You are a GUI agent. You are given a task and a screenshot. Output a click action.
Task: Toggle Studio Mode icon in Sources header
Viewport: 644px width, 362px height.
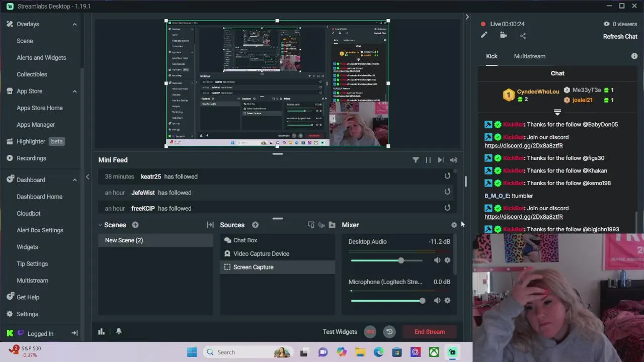pos(311,225)
